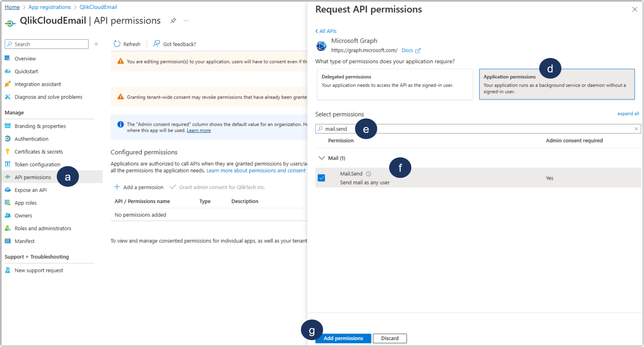
Task: Collapse the left navigation sidebar
Action: pyautogui.click(x=96, y=44)
